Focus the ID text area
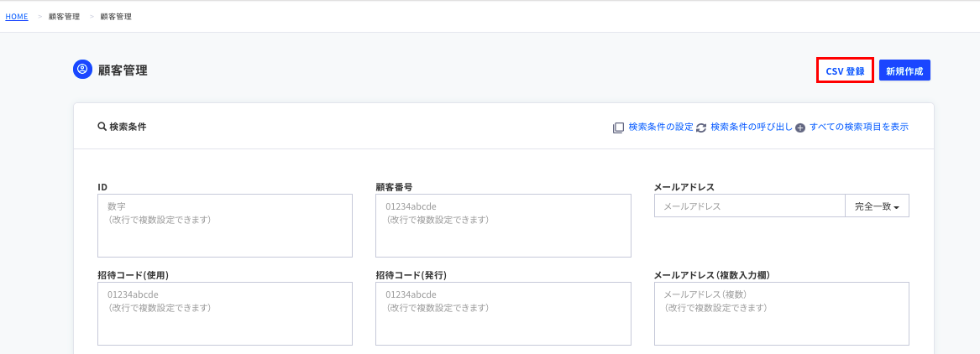The width and height of the screenshot is (980, 354). (225, 226)
